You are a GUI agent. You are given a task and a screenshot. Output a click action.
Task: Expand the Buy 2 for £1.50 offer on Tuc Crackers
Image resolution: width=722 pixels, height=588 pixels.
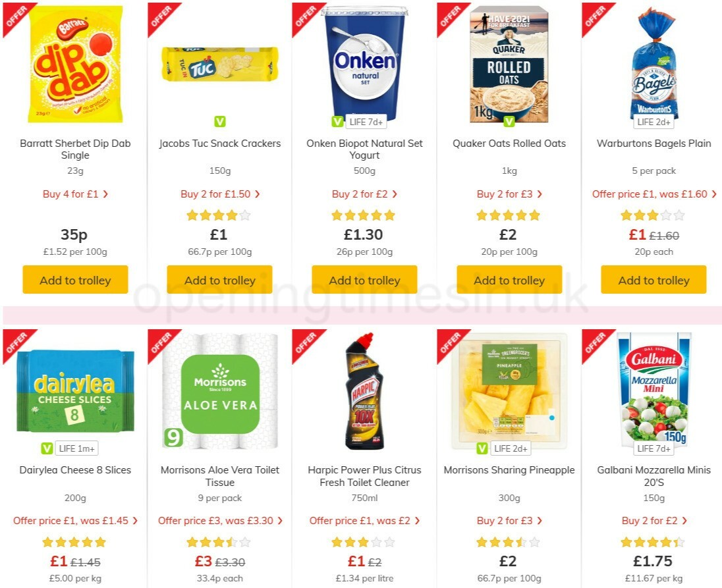coord(219,194)
